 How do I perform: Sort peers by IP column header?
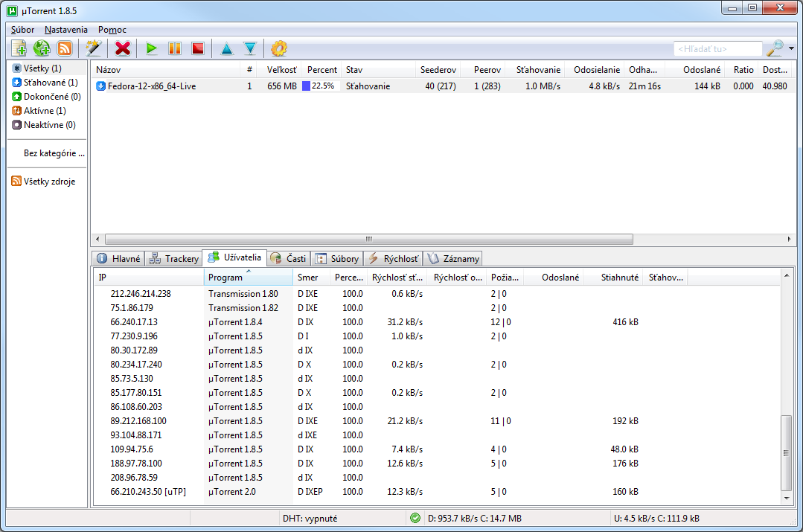click(x=149, y=278)
